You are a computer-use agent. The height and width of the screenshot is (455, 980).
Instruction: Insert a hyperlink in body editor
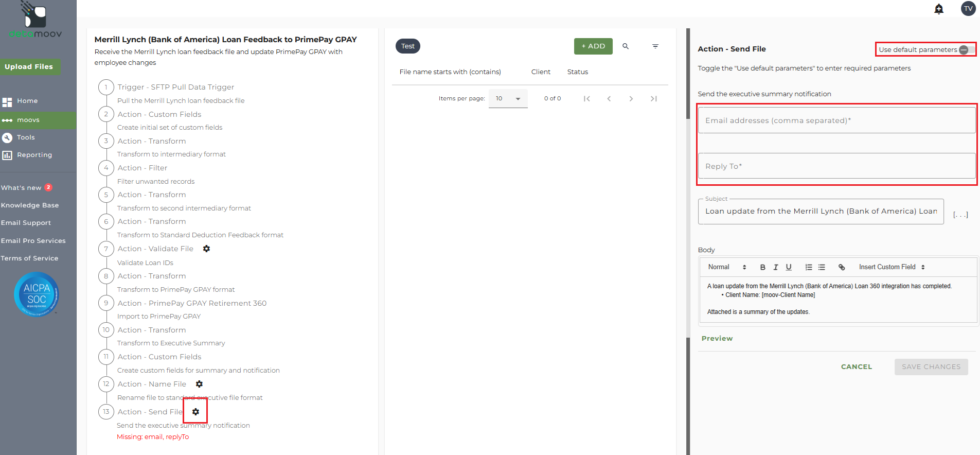[x=842, y=267]
